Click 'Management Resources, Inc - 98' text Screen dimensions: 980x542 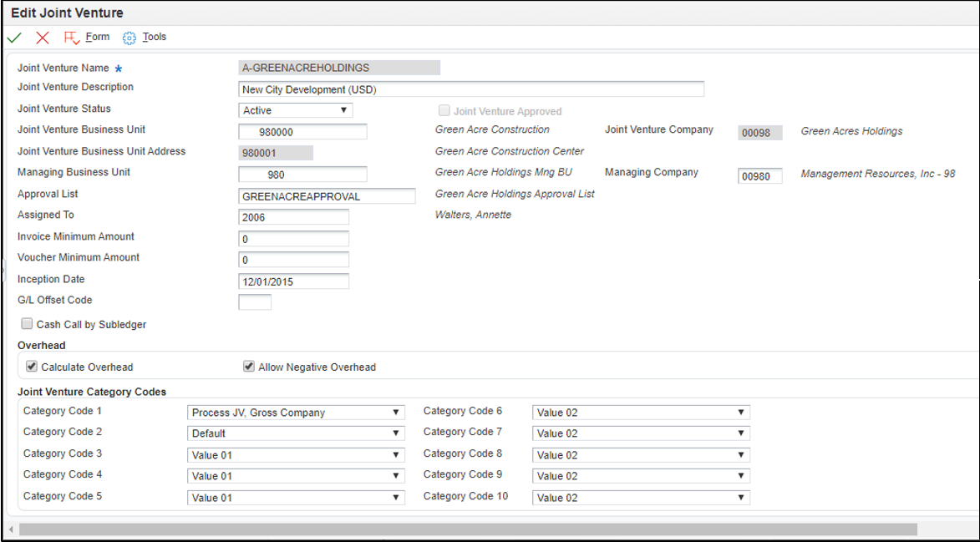coord(878,174)
